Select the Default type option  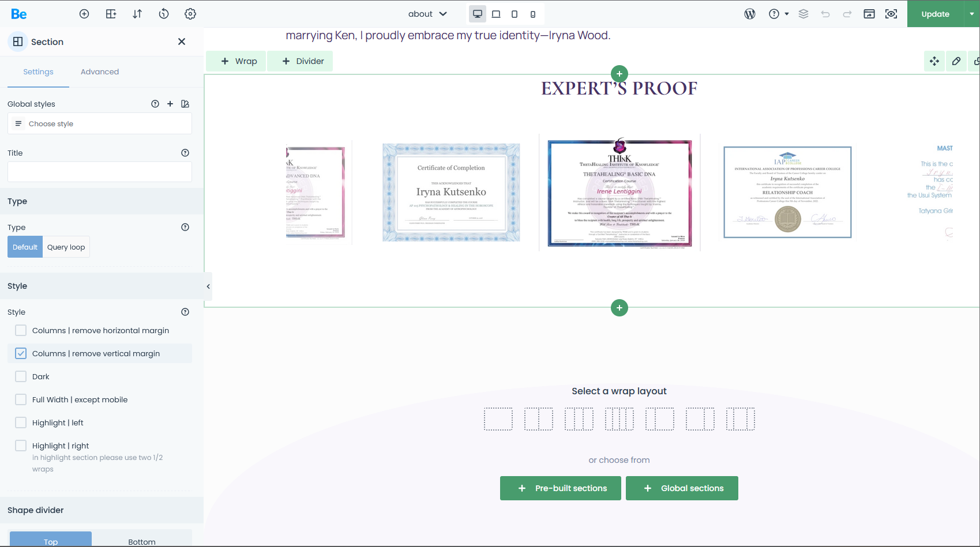pos(25,247)
